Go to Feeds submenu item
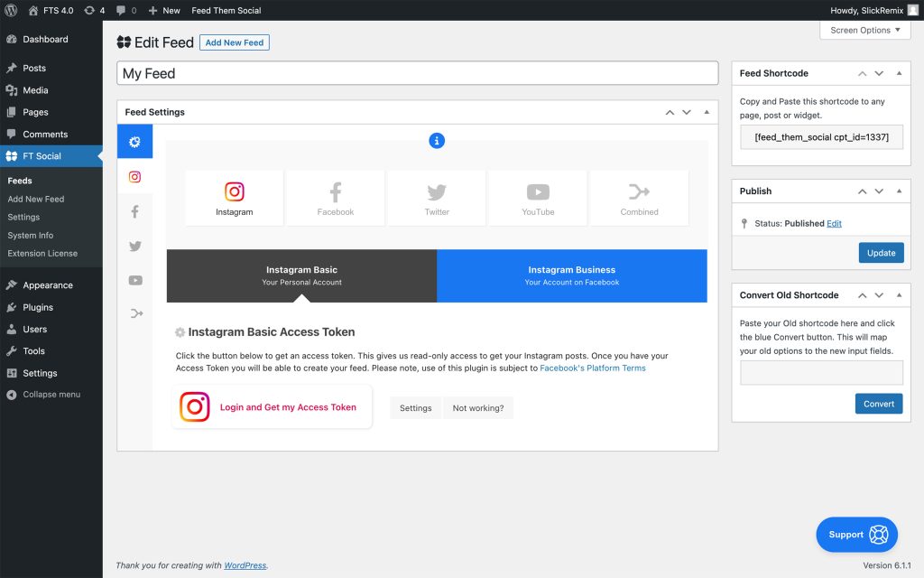The image size is (924, 578). click(20, 181)
